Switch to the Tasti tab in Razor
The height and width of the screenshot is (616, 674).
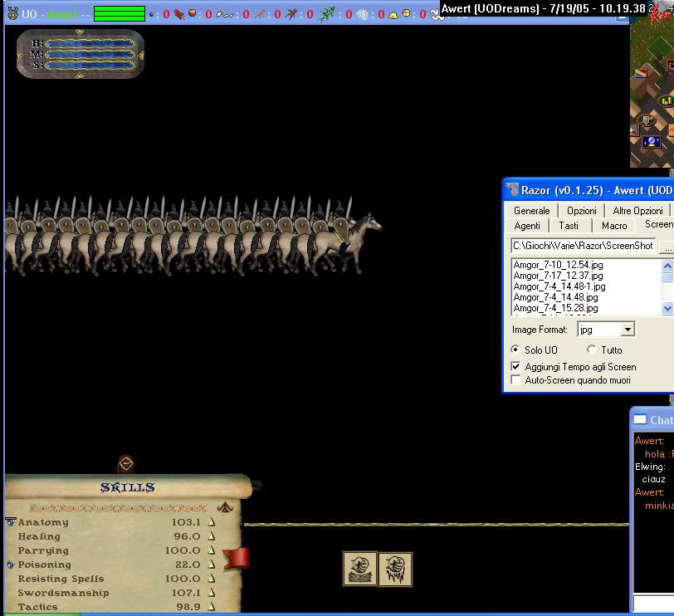point(569,226)
